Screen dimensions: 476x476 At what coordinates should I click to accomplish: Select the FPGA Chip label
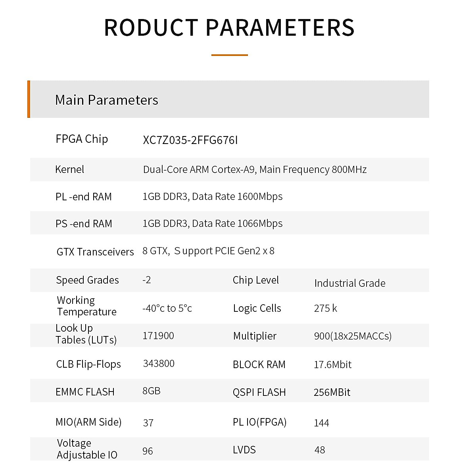click(x=82, y=139)
